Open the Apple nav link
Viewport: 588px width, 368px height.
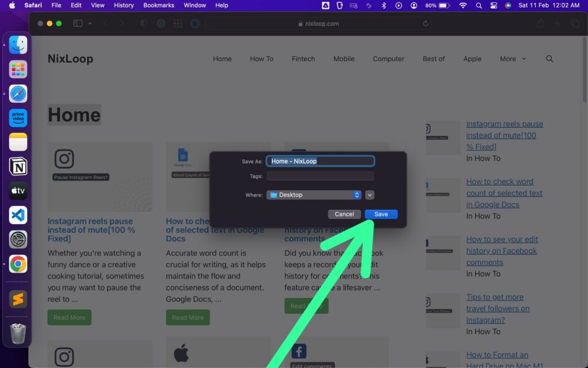tap(472, 59)
